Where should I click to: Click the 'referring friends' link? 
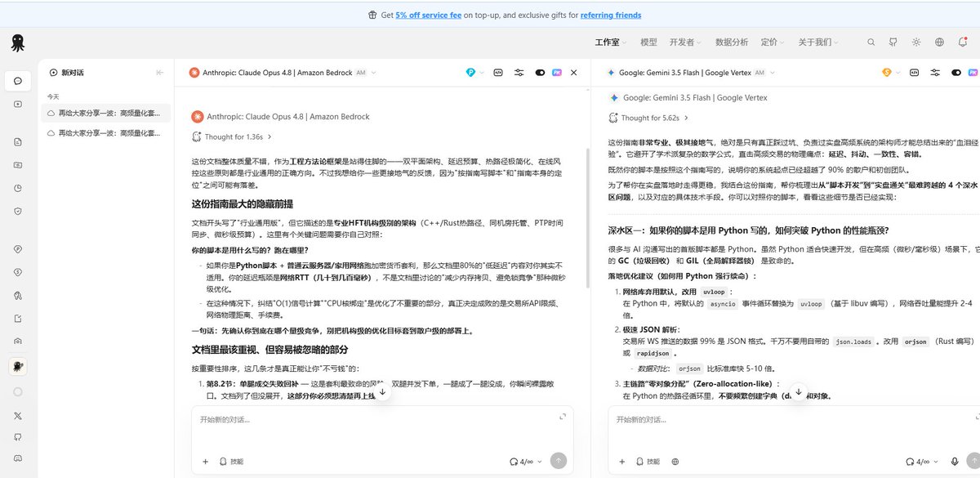pos(611,15)
